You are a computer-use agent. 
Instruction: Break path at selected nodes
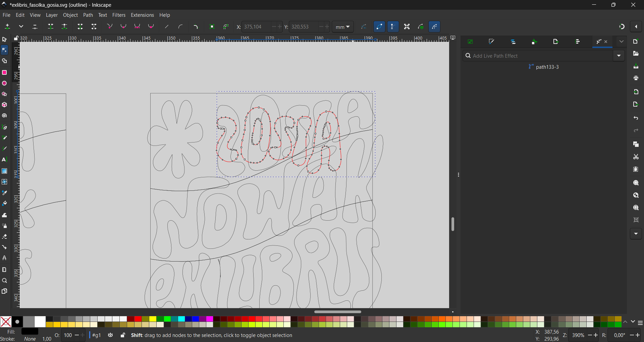(64, 27)
